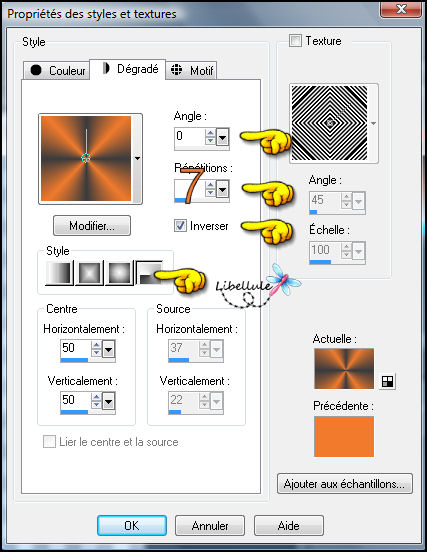Click the Source Verticalement field showing 22
Image resolution: width=427 pixels, height=552 pixels.
[183, 401]
